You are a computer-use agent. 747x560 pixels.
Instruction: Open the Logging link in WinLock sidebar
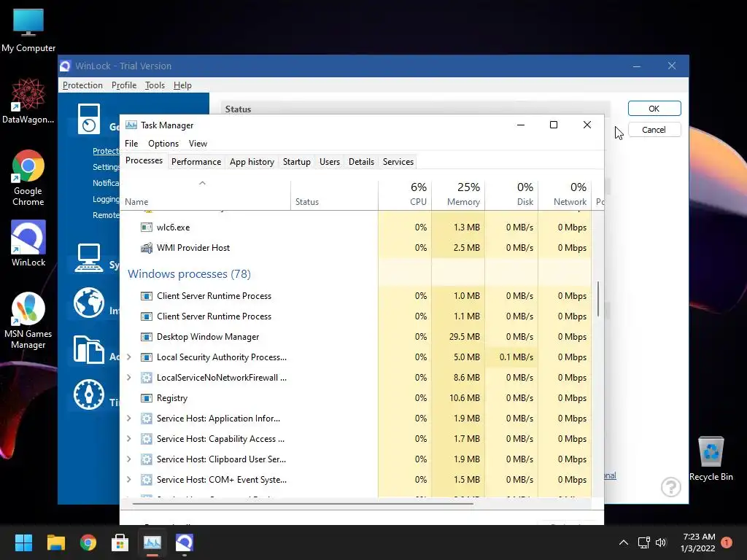106,199
